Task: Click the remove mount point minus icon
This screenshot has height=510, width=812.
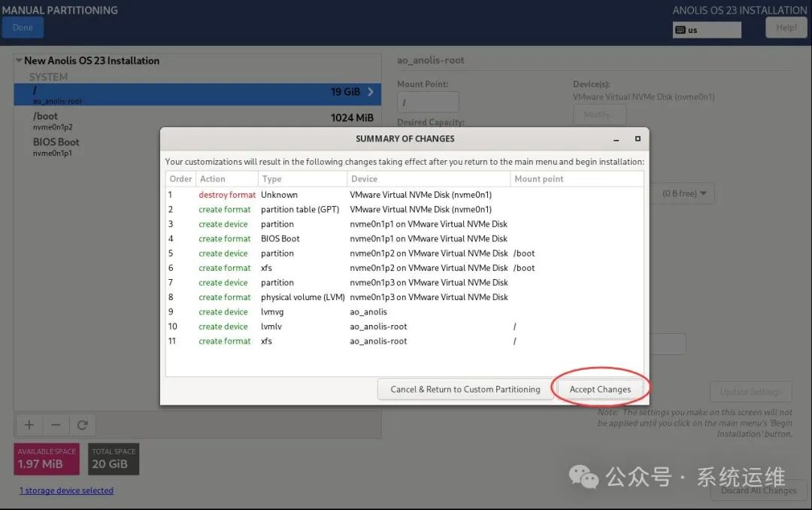Action: point(56,425)
